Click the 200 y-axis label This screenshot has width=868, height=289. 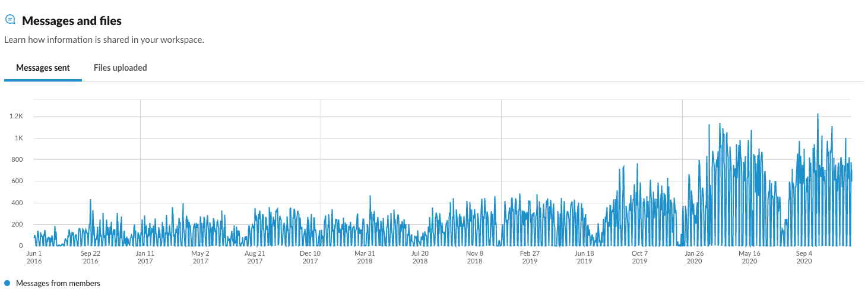point(17,224)
